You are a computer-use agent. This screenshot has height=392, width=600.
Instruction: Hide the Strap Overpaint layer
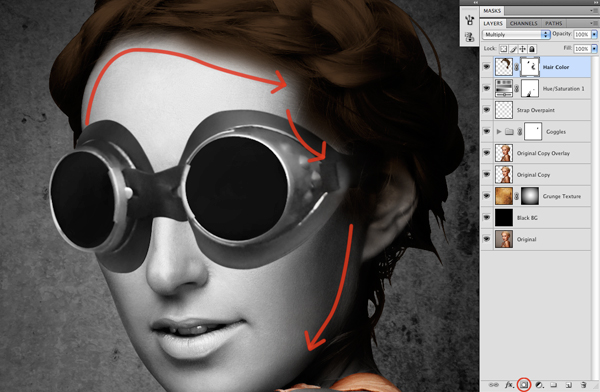click(486, 110)
